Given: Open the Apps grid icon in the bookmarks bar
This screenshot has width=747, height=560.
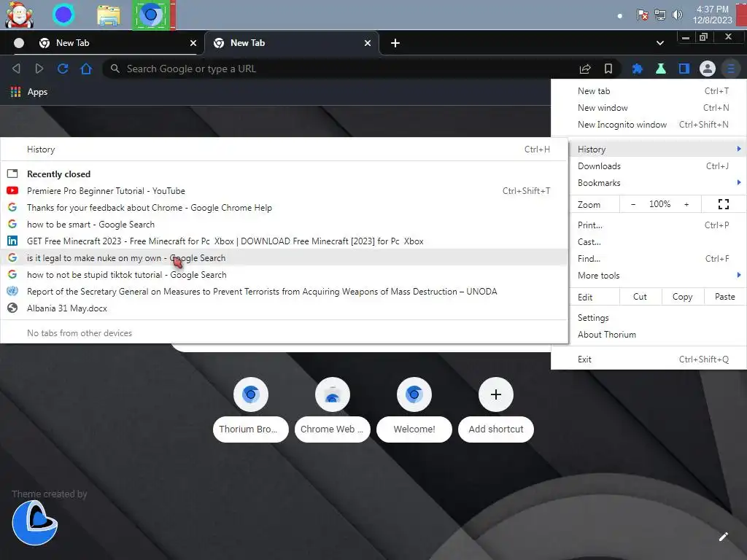Looking at the screenshot, I should (16, 92).
